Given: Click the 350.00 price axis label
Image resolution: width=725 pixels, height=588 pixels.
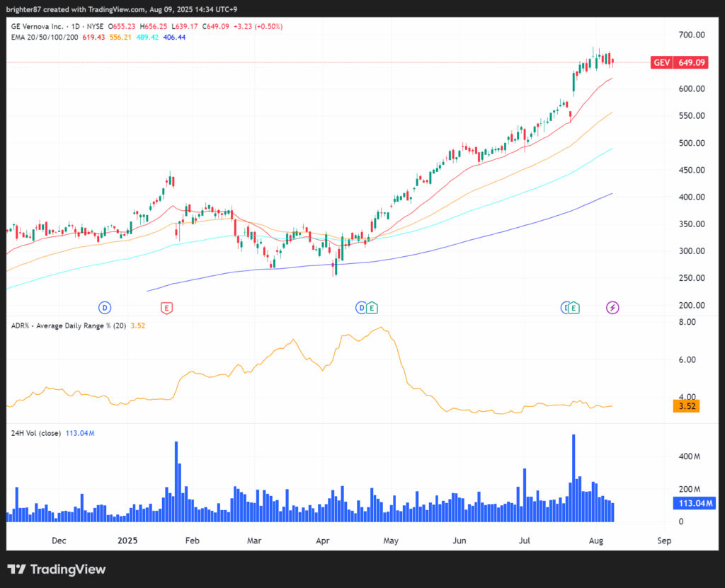Looking at the screenshot, I should [692, 224].
